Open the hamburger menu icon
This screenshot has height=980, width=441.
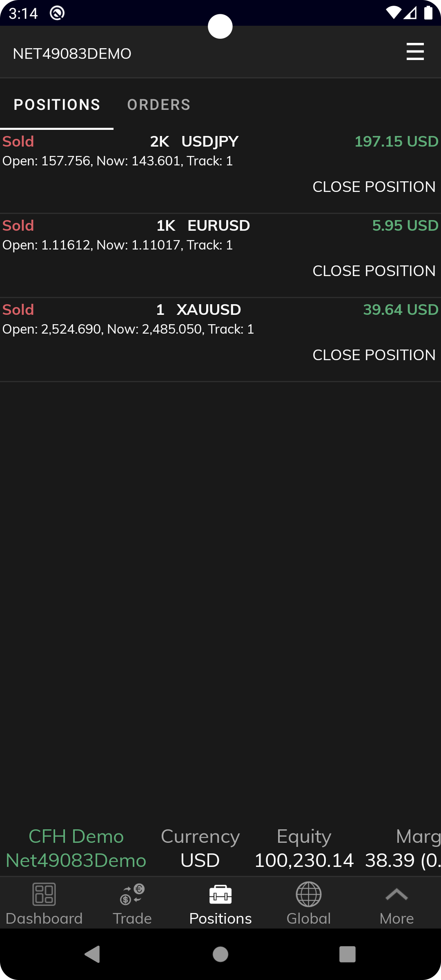click(415, 52)
